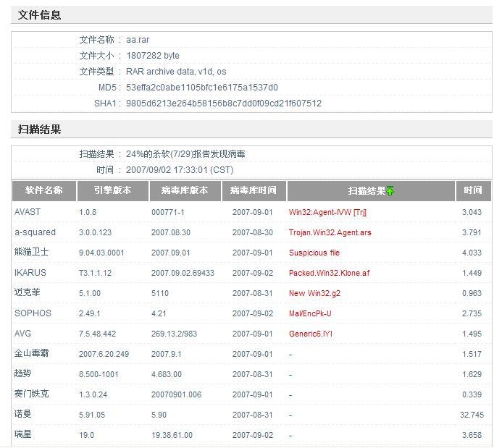The image size is (494, 448).
Task: Click IKARUS engine version T3.1.1.12
Action: (x=96, y=273)
